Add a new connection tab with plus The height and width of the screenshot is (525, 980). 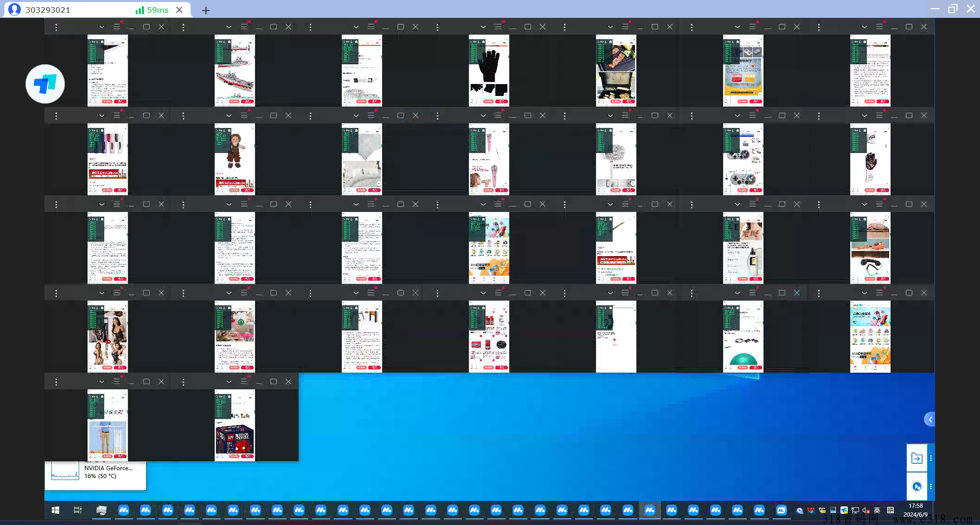coord(206,10)
